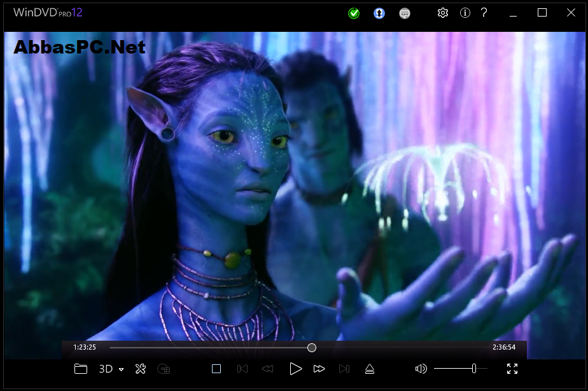Image resolution: width=588 pixels, height=391 pixels.
Task: Maximize the WinDVD window
Action: pyautogui.click(x=542, y=13)
